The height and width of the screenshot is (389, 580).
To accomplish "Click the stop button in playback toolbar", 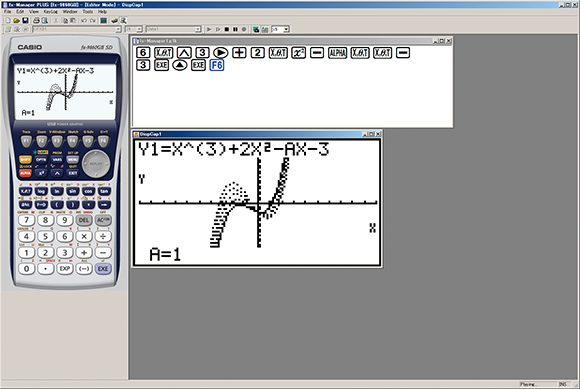I will (x=227, y=29).
